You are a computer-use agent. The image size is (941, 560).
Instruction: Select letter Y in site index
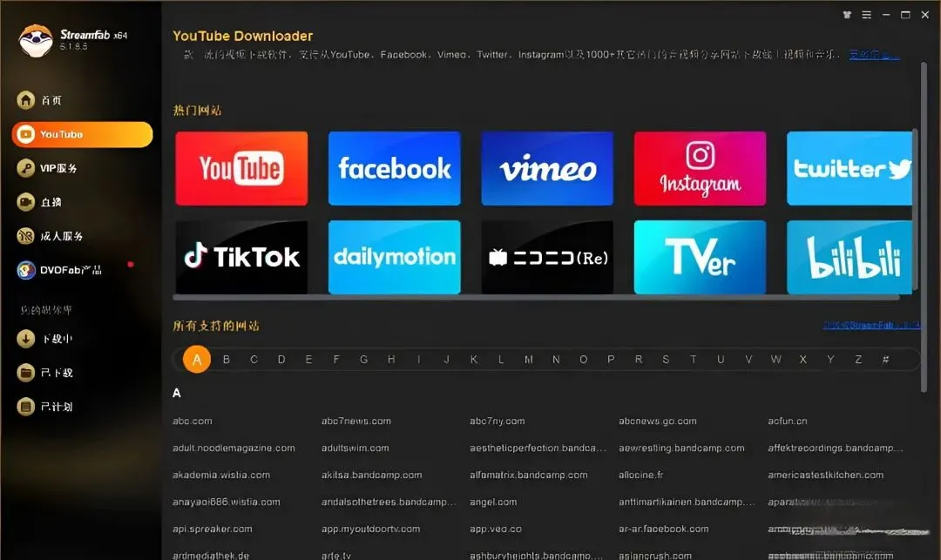coord(830,360)
